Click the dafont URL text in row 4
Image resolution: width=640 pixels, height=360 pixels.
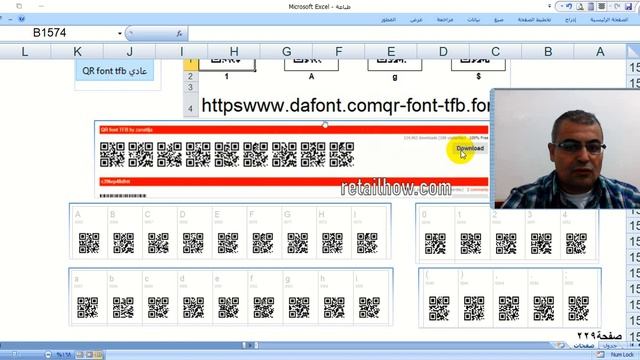(345, 106)
